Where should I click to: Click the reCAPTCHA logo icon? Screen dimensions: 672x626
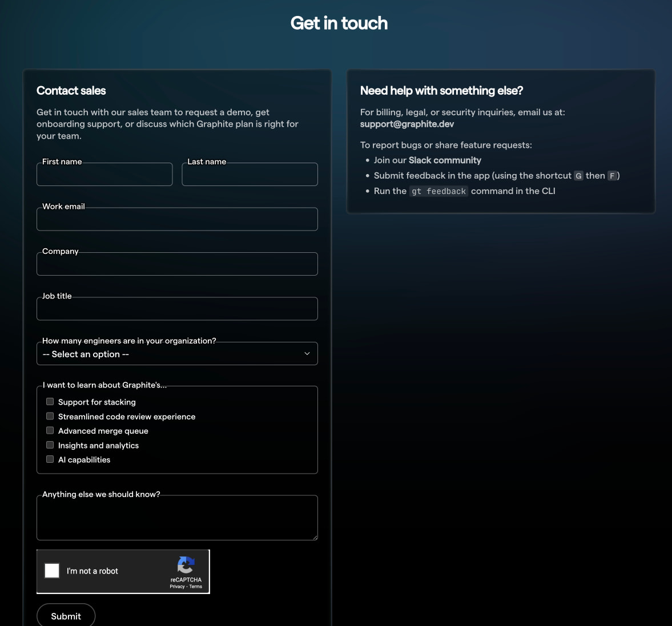186,565
